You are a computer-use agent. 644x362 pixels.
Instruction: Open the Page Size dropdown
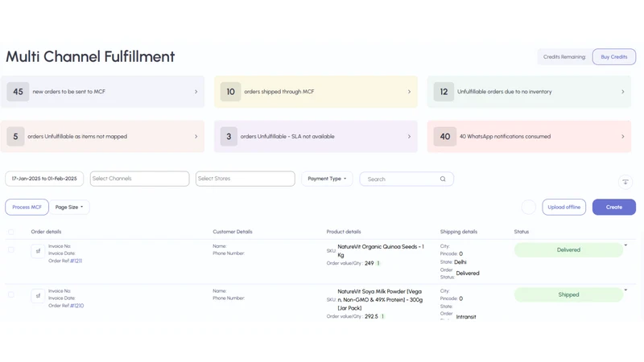click(69, 208)
